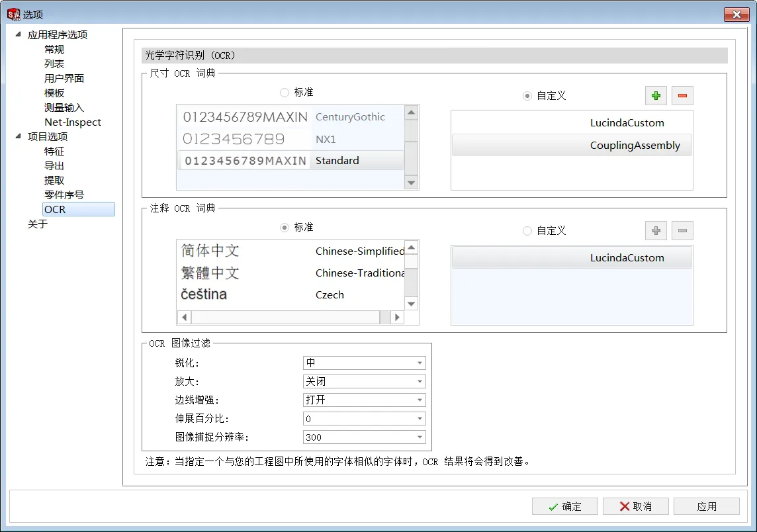This screenshot has width=757, height=532.
Task: Select CouplingAssembly custom dictionary
Action: pyautogui.click(x=572, y=146)
